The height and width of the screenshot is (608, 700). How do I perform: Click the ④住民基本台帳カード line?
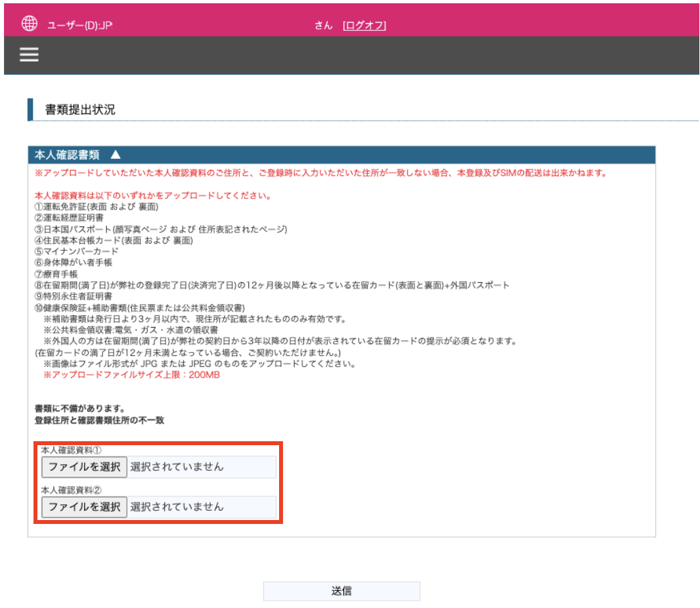tap(114, 240)
